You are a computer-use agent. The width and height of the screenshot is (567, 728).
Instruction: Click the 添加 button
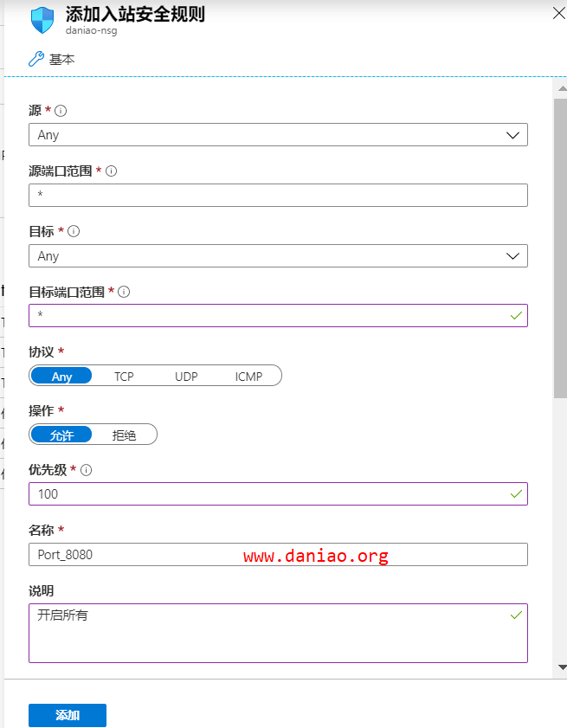tap(68, 715)
